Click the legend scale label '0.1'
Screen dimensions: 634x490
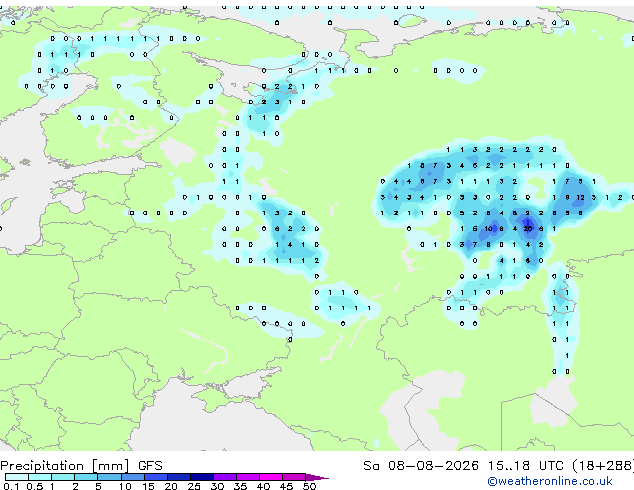[x=11, y=486]
